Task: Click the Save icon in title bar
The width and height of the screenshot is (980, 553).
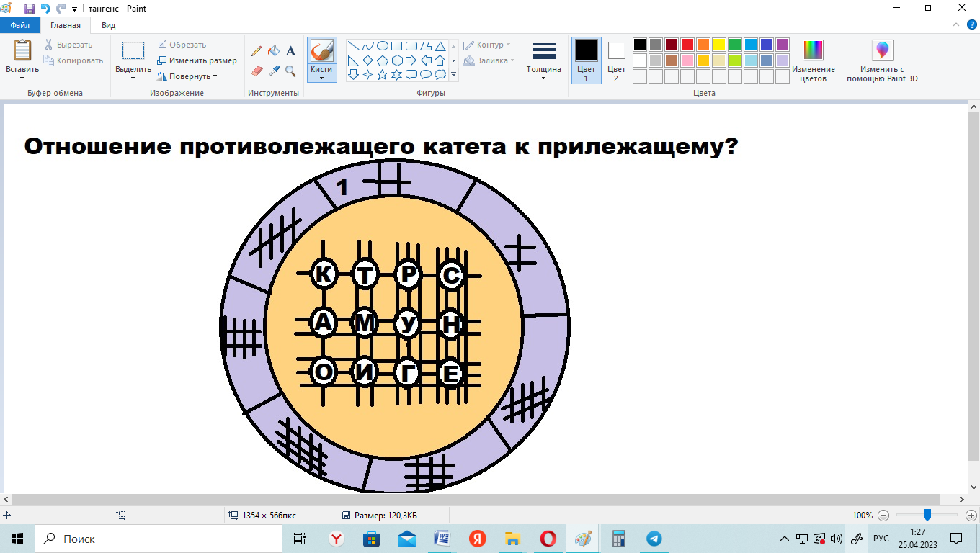Action: 30,8
